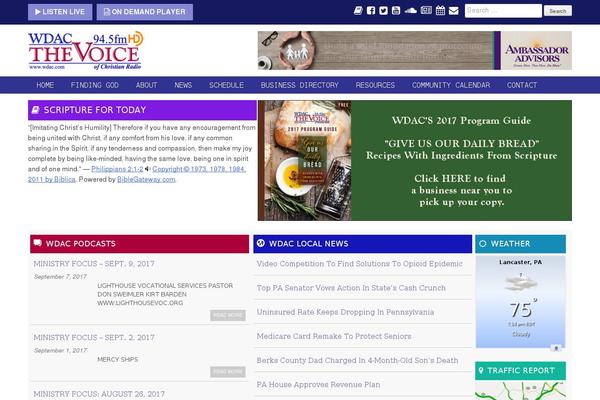Viewport: 600px width, 400px height.
Task: Open the book icon in top bar
Action: point(358,11)
